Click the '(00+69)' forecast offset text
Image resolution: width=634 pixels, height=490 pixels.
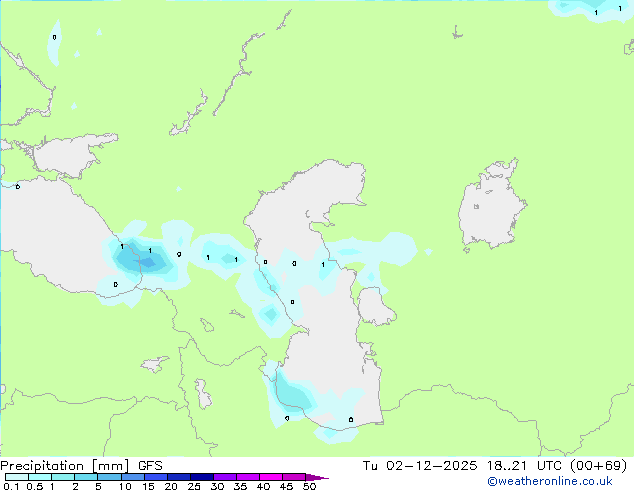tap(598, 466)
